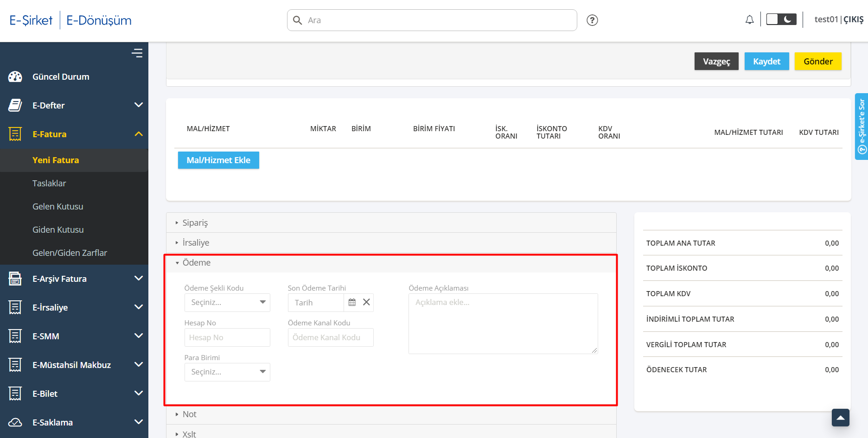Click the E-Dönüşüm logo text
868x438 pixels.
[99, 20]
